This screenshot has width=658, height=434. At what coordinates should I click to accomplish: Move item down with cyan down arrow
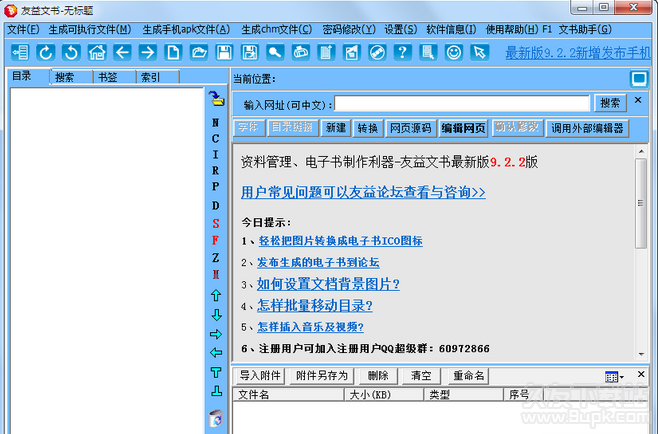(x=216, y=315)
